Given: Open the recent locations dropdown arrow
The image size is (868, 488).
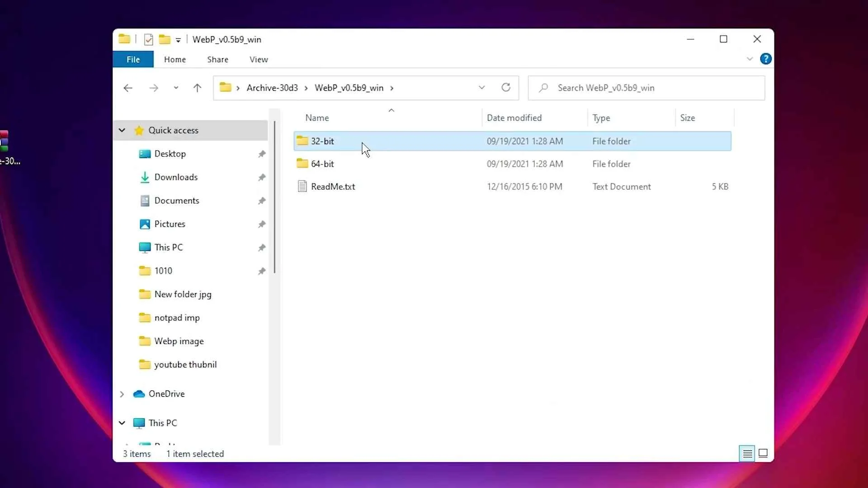Looking at the screenshot, I should point(176,88).
